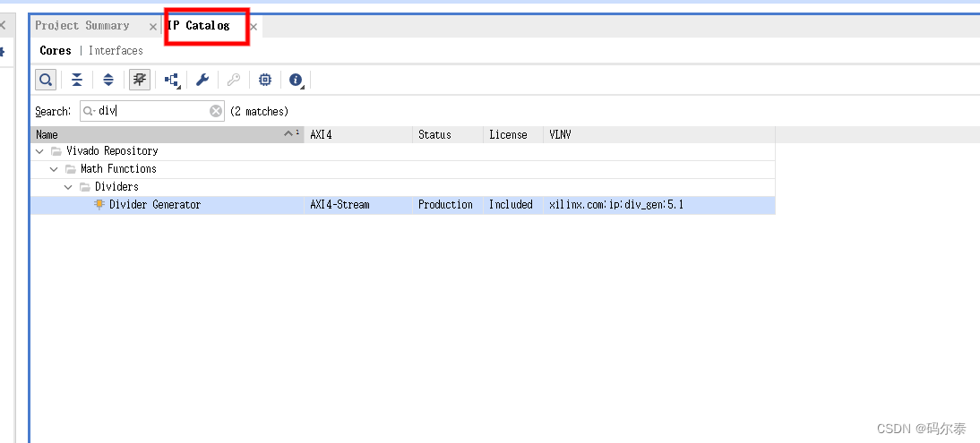Select the Vivado Repository row
This screenshot has height=443, width=980.
click(403, 151)
